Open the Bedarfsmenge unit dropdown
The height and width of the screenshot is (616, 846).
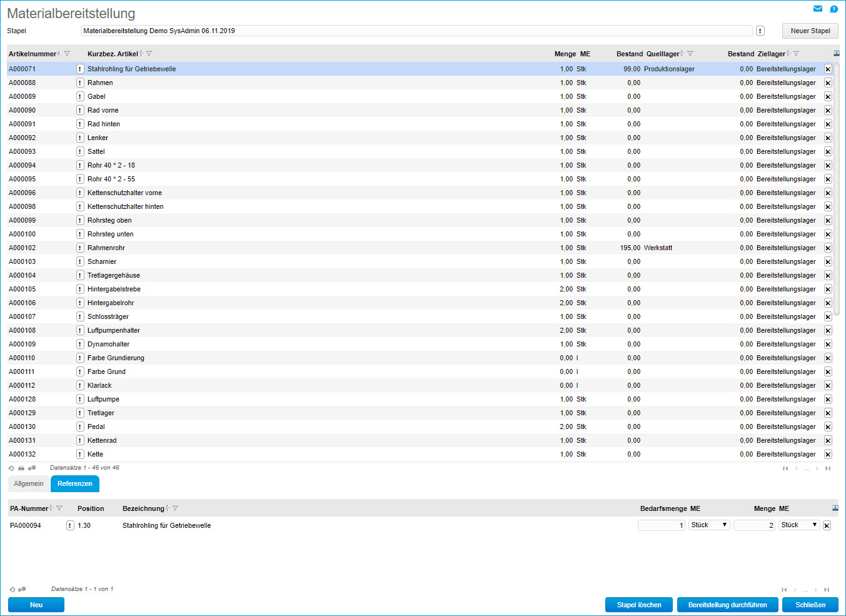coord(709,525)
